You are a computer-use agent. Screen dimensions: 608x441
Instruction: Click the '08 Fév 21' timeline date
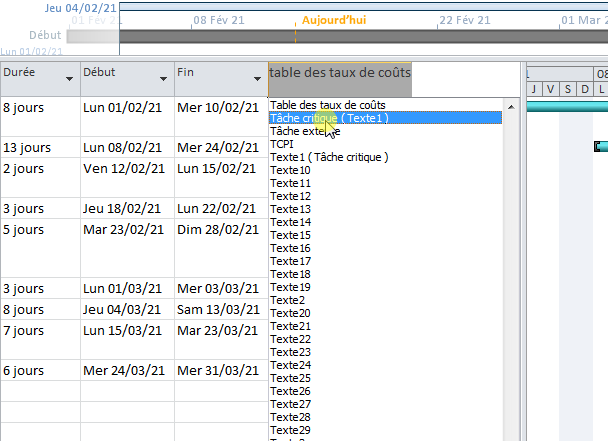(215, 20)
